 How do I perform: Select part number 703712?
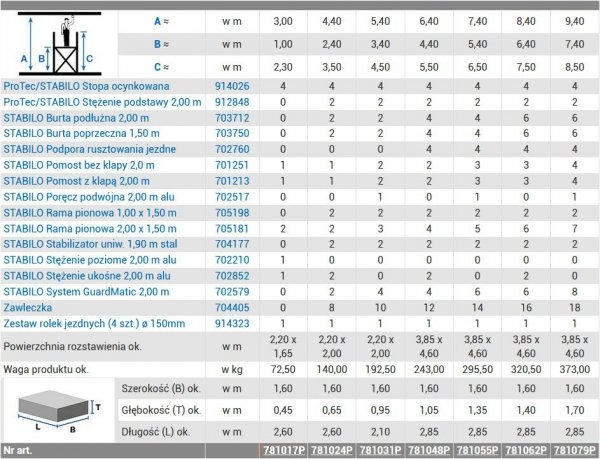(232, 118)
